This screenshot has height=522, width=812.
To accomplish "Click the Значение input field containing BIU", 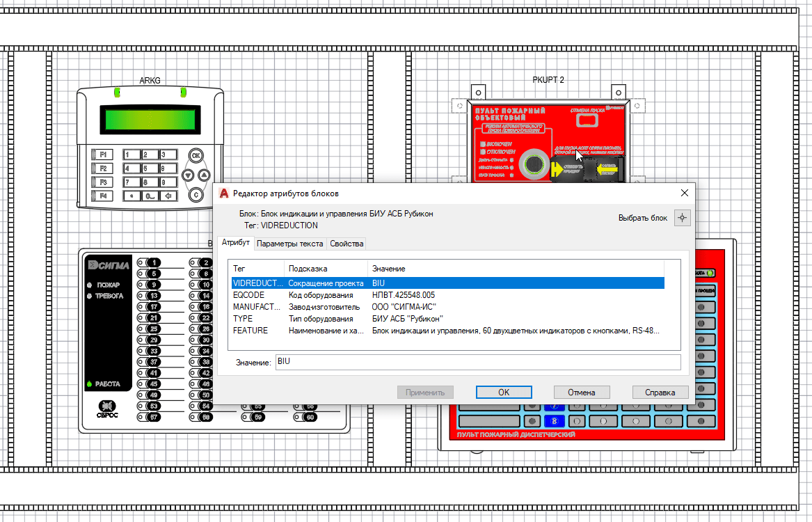I will [x=478, y=362].
